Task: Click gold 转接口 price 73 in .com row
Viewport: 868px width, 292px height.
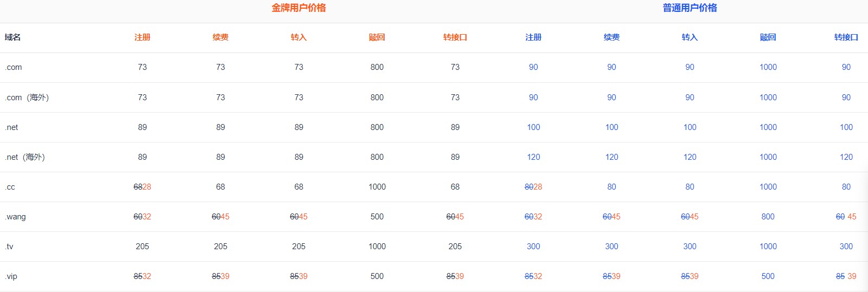Action: (x=455, y=67)
